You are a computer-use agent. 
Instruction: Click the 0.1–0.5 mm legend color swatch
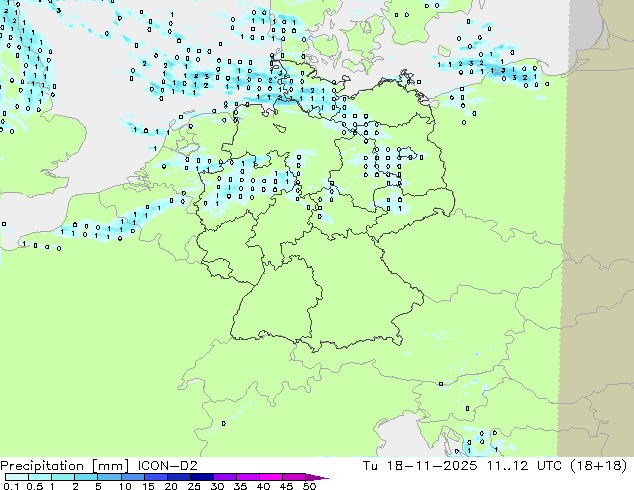pyautogui.click(x=17, y=477)
